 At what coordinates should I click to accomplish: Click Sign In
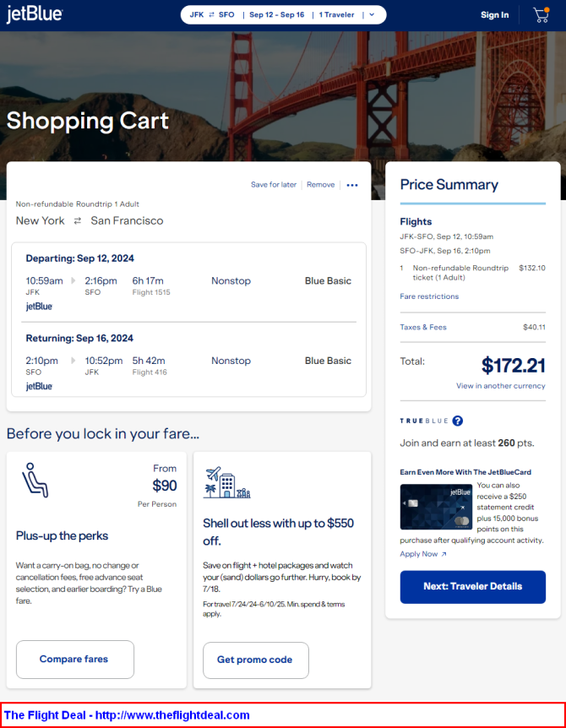click(494, 15)
